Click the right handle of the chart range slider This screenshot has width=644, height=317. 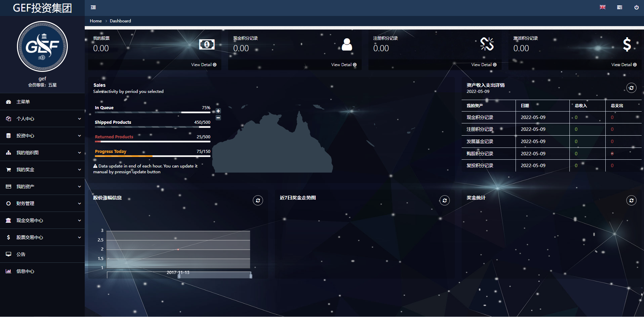[x=251, y=276]
